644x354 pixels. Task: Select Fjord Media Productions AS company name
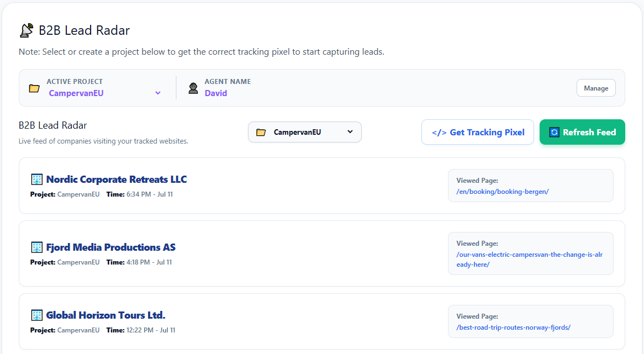(110, 247)
